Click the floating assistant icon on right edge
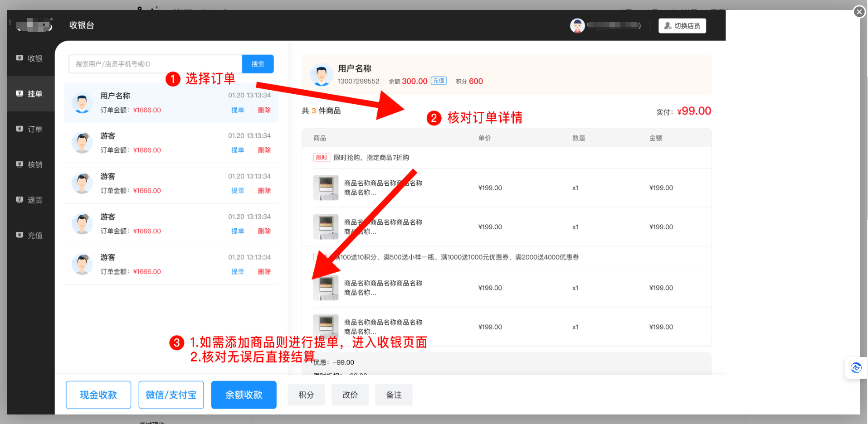868x424 pixels. (856, 368)
